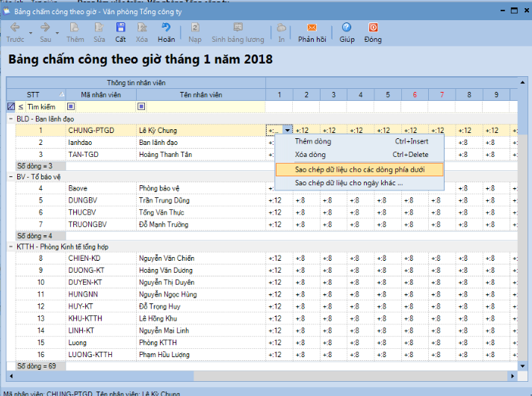Choose Thêm dòng in context menu

359,141
